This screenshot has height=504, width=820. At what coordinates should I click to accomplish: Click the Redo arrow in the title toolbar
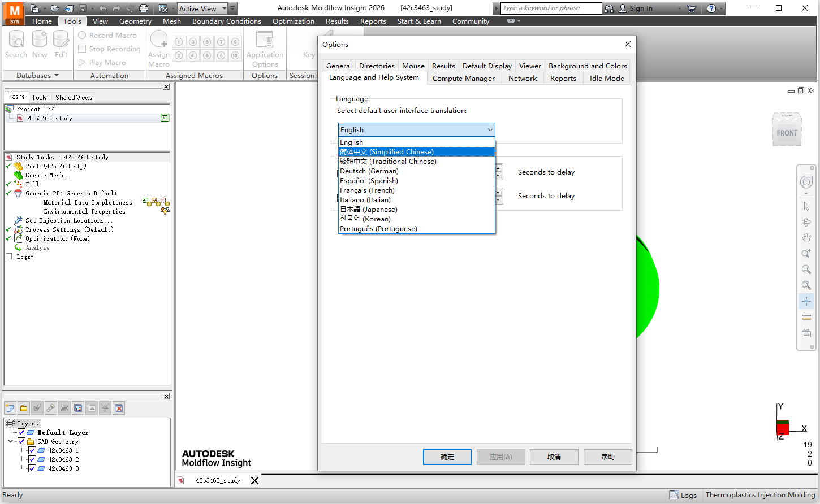click(x=116, y=8)
